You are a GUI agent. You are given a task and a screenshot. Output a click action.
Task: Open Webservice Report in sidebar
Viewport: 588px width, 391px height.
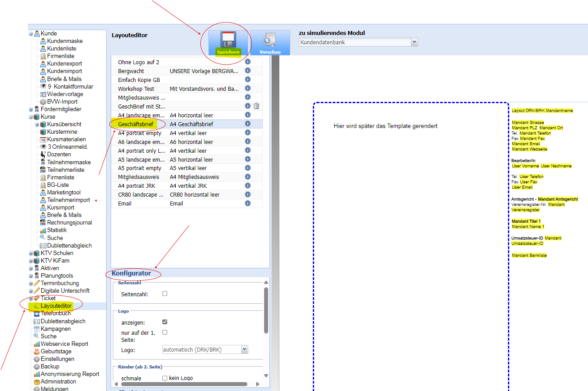click(64, 344)
